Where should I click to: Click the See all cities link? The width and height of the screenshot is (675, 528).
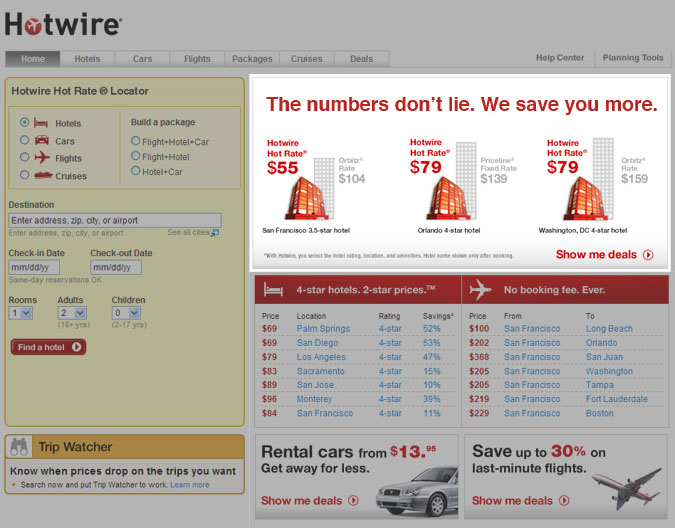coord(189,232)
